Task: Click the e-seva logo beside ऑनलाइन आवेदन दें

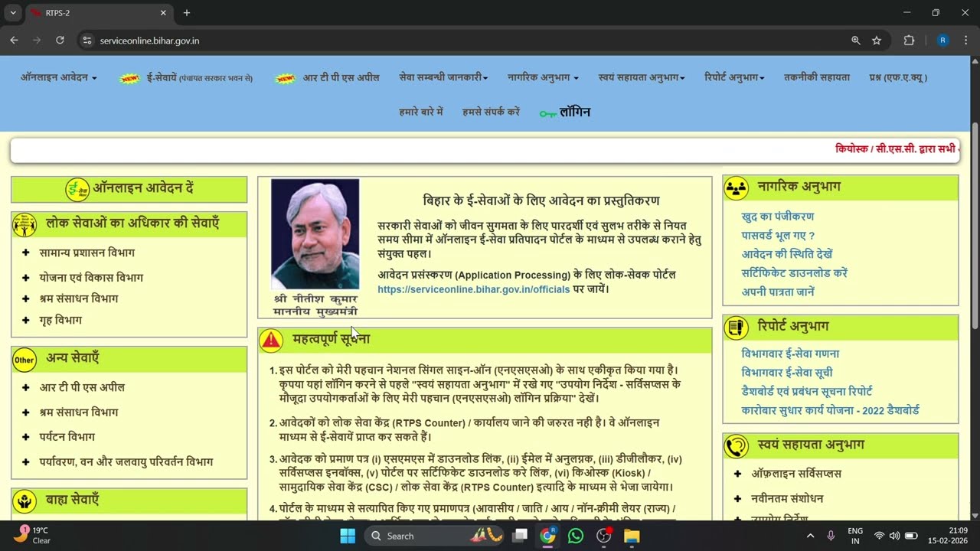Action: 77,189
